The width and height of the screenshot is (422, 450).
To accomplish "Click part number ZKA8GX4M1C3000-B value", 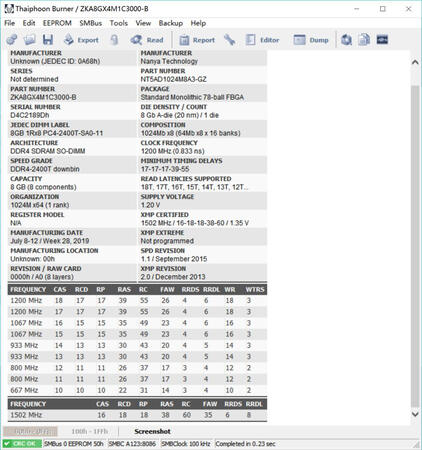I will 43,97.
